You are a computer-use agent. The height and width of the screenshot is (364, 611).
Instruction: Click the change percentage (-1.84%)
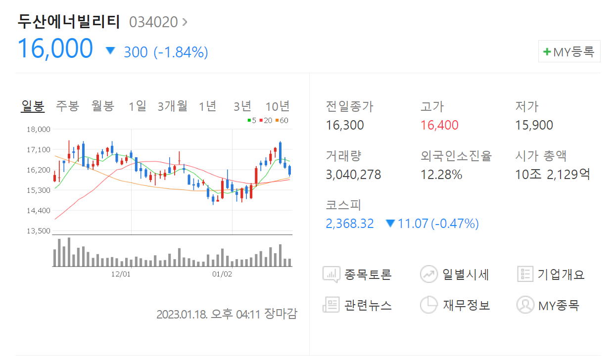(x=181, y=52)
